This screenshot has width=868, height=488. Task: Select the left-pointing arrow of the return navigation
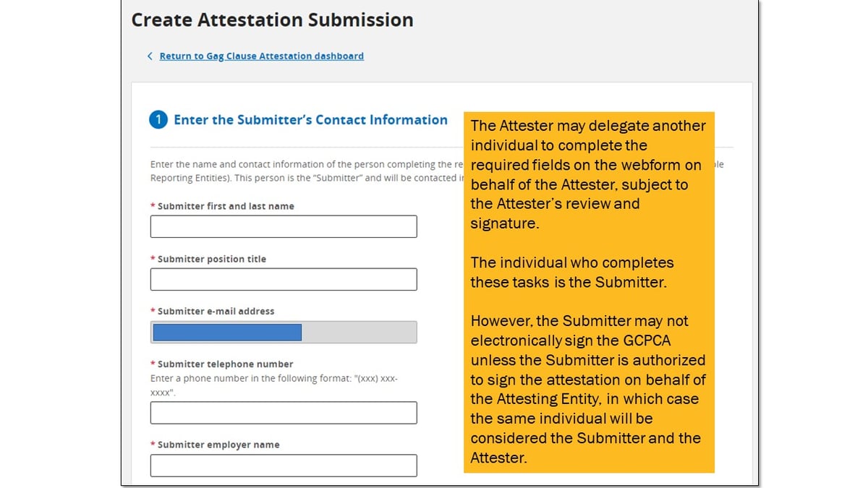click(x=150, y=56)
